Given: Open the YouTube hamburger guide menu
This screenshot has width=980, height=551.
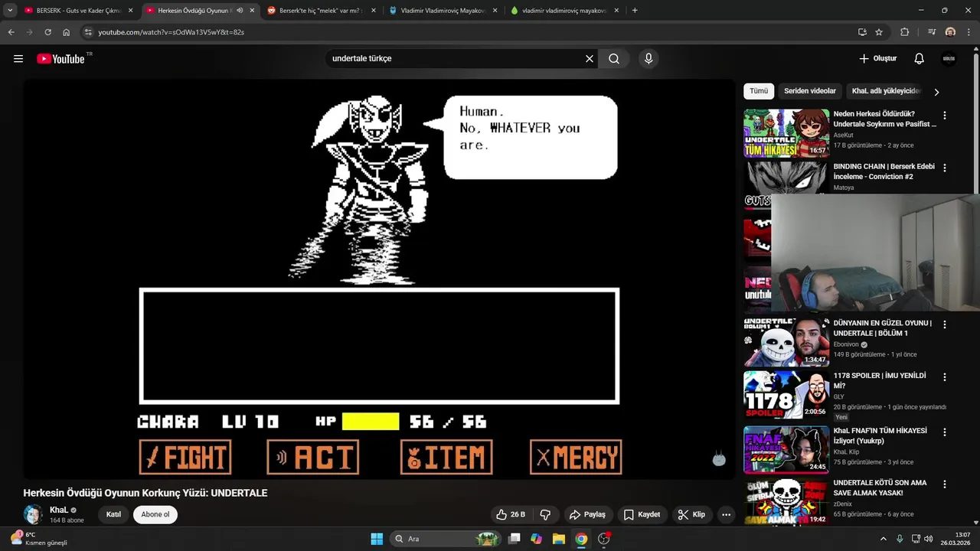Looking at the screenshot, I should coord(18,59).
